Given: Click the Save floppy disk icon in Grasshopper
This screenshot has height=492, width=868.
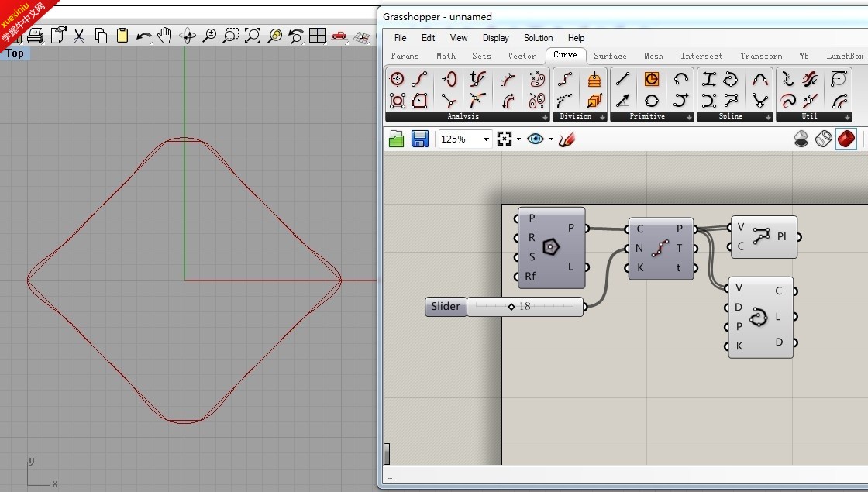Looking at the screenshot, I should coord(420,139).
